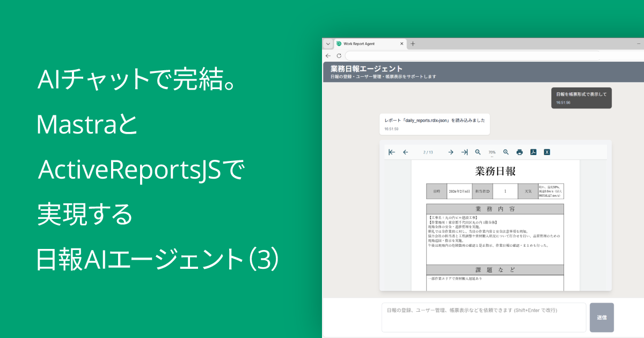The image size is (644, 338).
Task: Zoom out of the 業務日報 report
Action: [478, 152]
